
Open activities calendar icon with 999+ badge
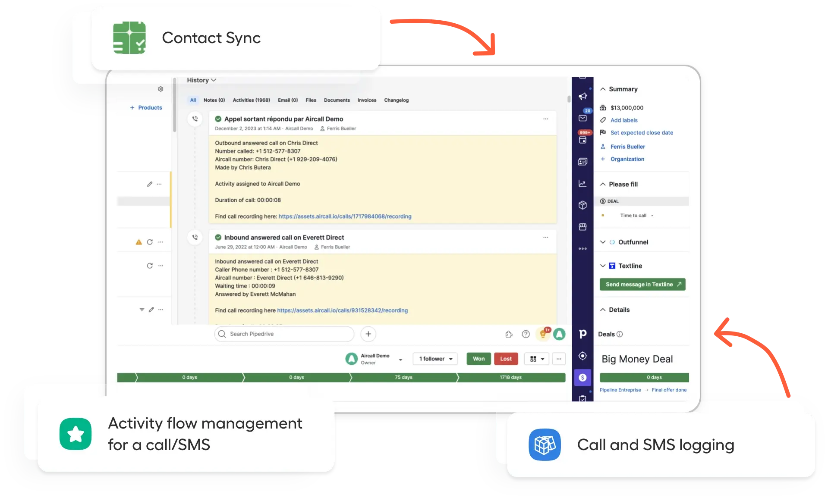(x=582, y=140)
